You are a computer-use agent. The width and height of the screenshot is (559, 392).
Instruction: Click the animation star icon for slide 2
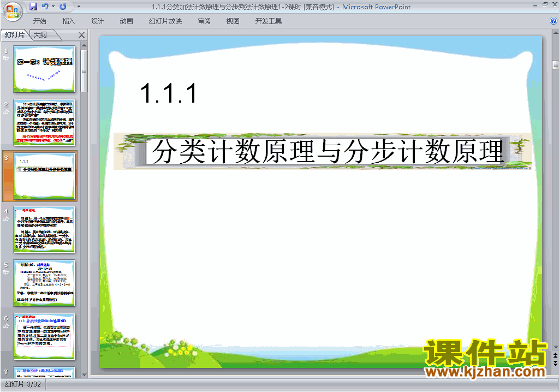pyautogui.click(x=6, y=111)
